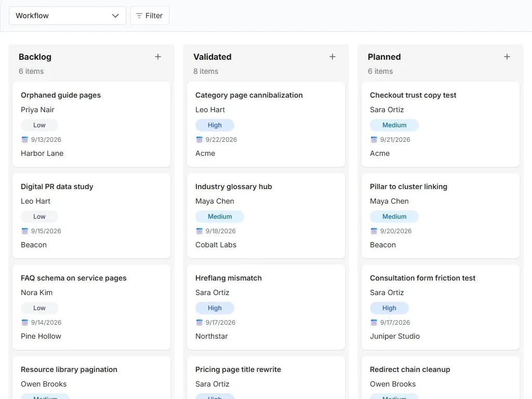Click High badge on Consultation form friction test

point(389,308)
